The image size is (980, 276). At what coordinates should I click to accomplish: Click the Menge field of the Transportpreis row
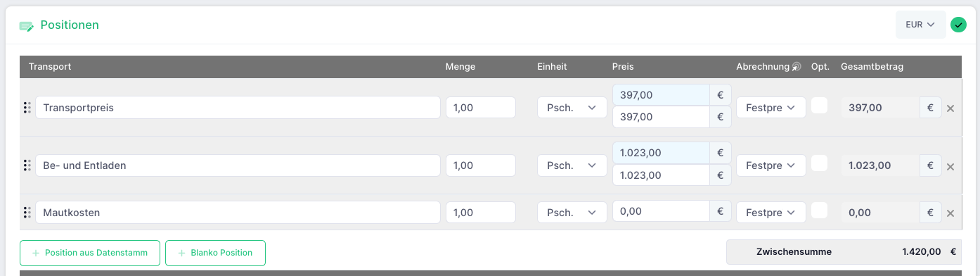(481, 108)
